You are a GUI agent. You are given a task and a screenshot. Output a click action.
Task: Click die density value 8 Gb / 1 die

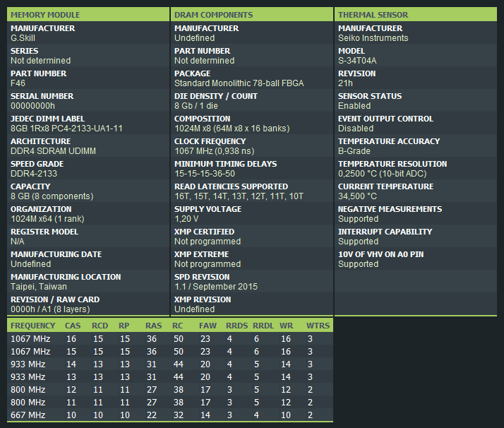point(196,106)
